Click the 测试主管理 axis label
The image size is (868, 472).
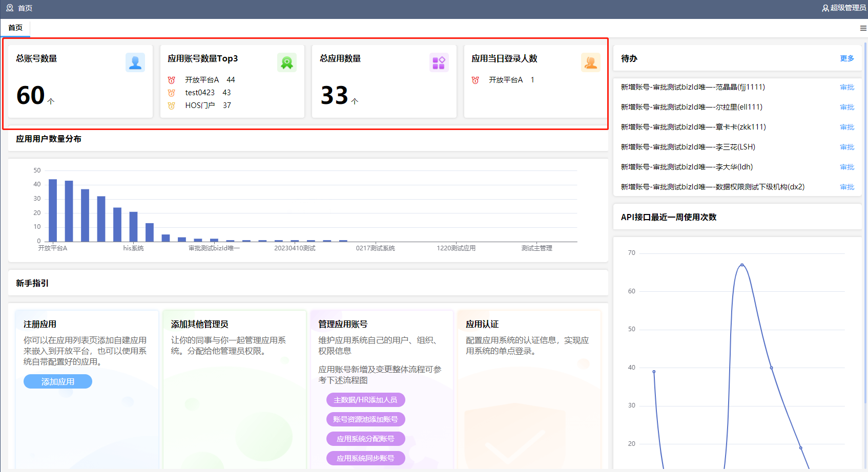coord(536,248)
